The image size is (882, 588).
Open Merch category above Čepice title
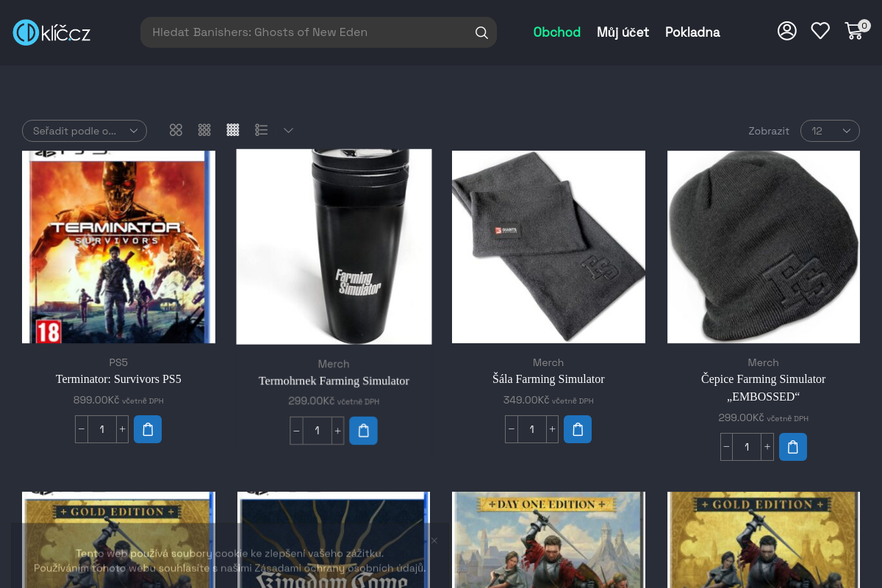coord(764,362)
